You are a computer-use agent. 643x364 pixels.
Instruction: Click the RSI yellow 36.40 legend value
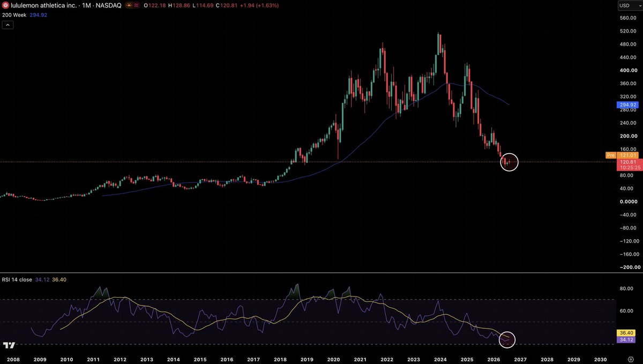(x=59, y=279)
